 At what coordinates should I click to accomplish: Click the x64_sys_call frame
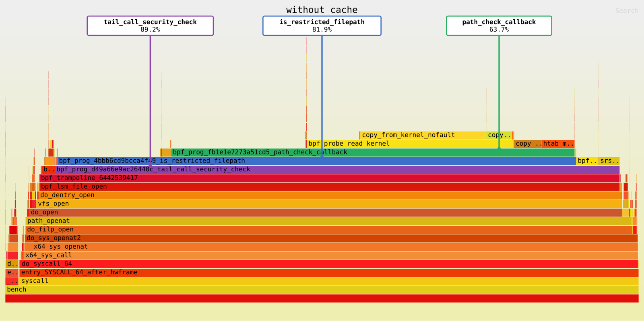pos(331,255)
